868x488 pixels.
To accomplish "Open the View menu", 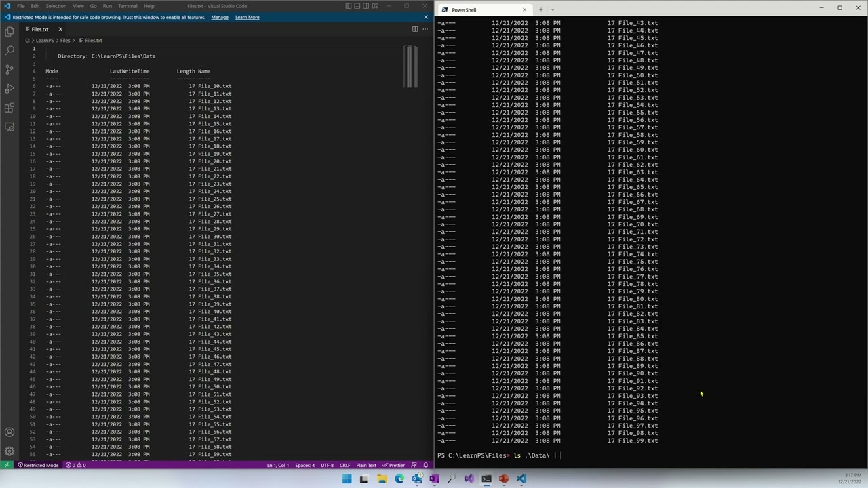I will point(78,6).
